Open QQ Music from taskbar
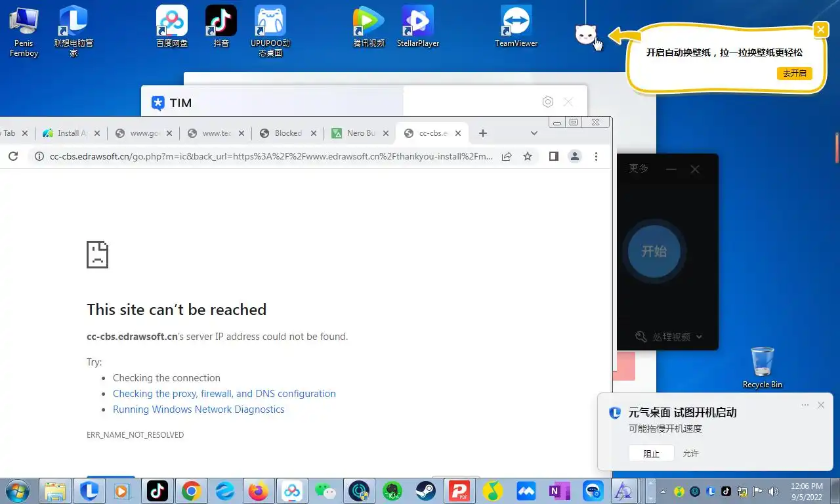 tap(493, 491)
